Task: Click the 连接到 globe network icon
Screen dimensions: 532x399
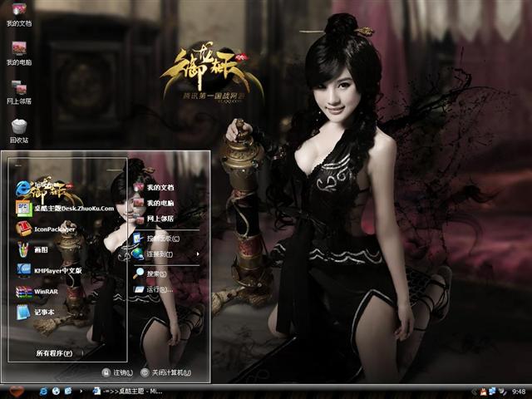Action: 138,254
